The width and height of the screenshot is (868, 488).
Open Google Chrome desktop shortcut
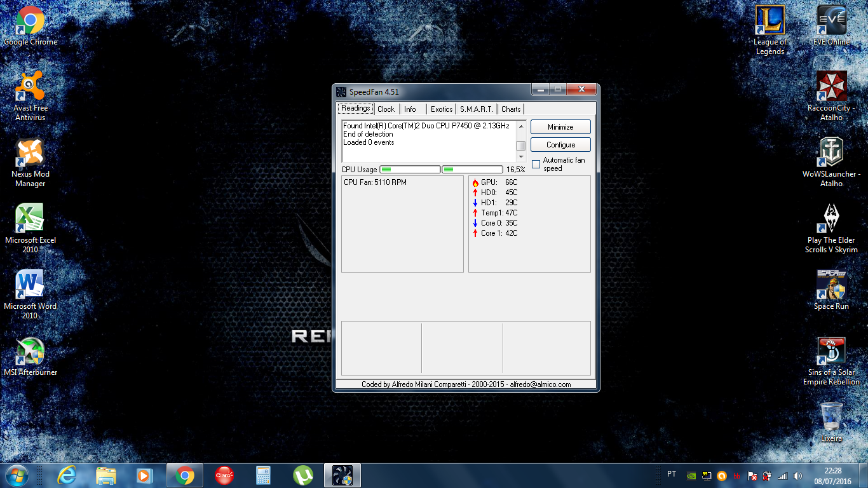click(x=31, y=27)
